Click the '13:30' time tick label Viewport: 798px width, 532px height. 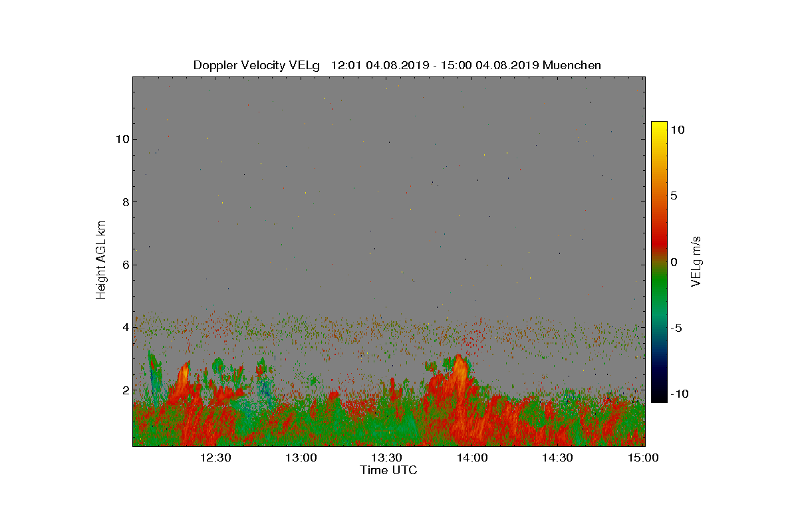point(386,458)
